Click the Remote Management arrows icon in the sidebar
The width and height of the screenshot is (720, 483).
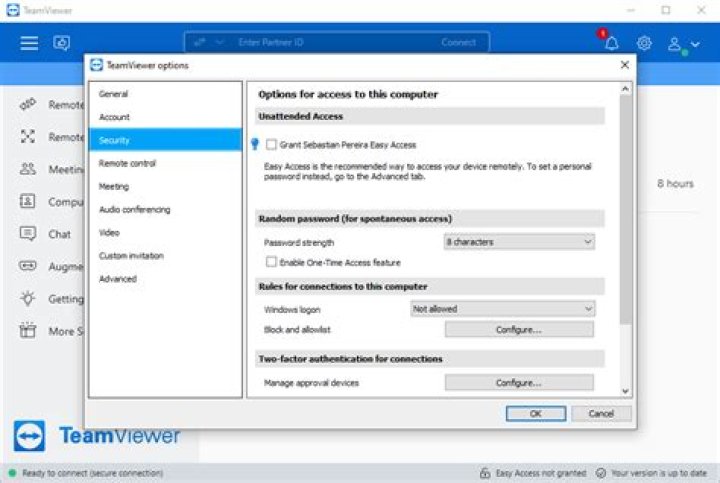click(28, 136)
